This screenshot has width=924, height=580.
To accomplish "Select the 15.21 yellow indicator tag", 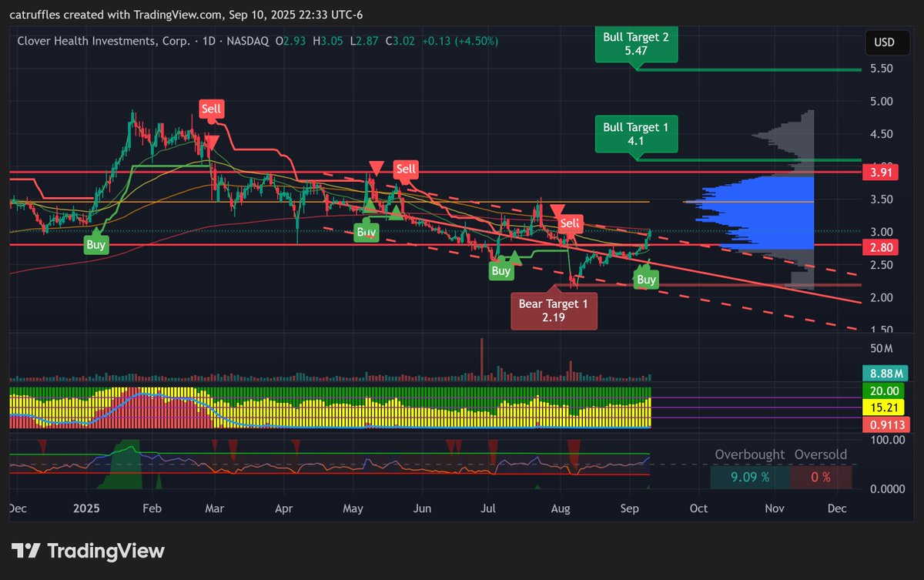I will pyautogui.click(x=882, y=407).
